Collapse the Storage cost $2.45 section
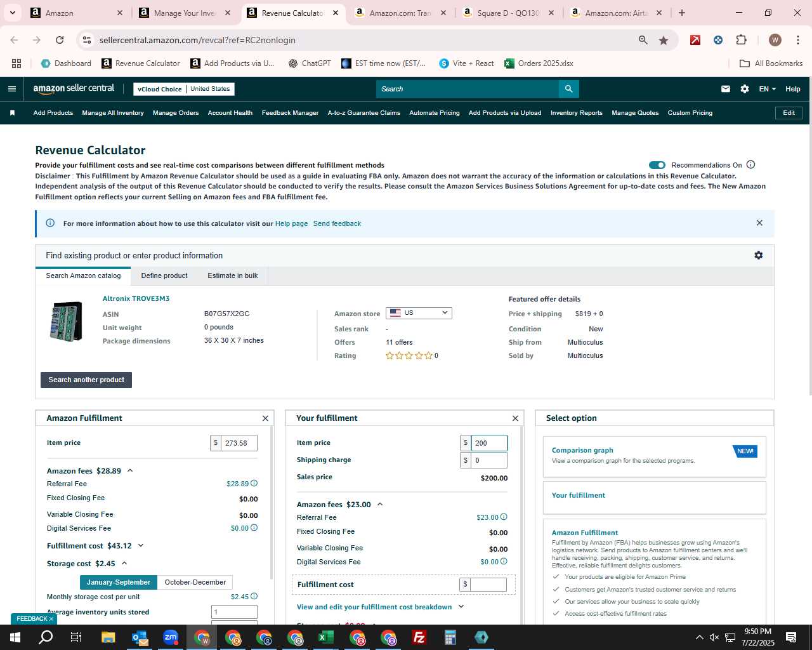Image resolution: width=812 pixels, height=650 pixels. point(124,564)
